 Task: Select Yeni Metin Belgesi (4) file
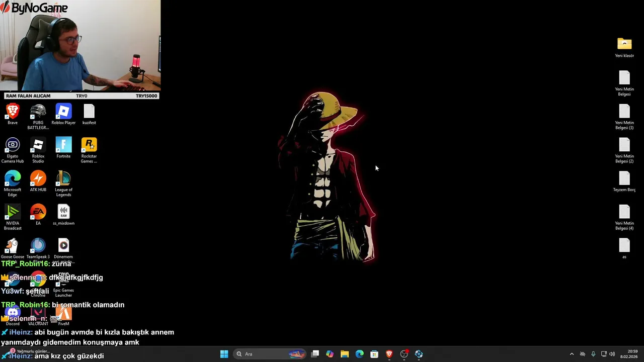tap(624, 218)
